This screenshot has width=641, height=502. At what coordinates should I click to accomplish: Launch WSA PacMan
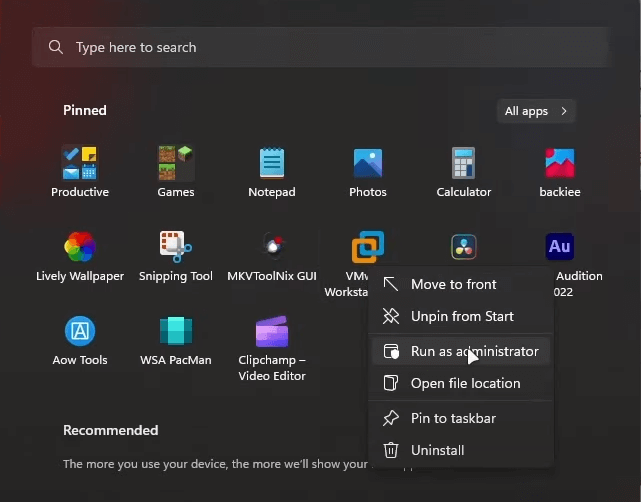(176, 331)
